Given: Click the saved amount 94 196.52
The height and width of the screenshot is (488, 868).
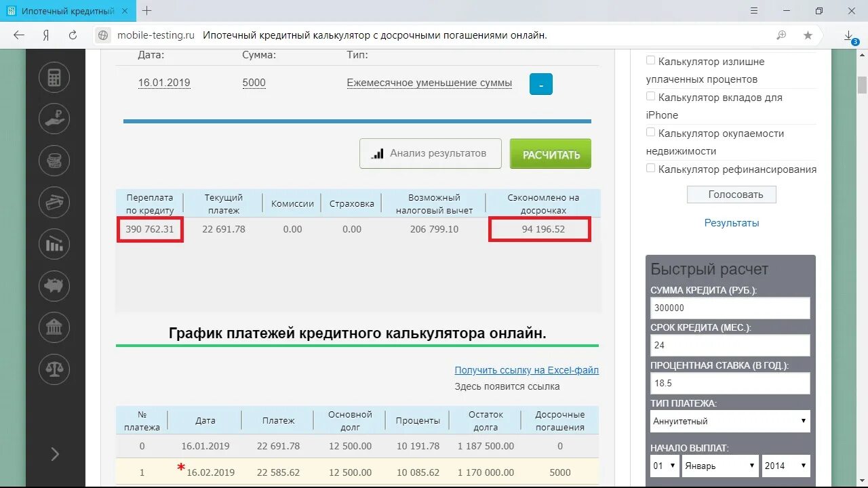Looking at the screenshot, I should [x=543, y=229].
